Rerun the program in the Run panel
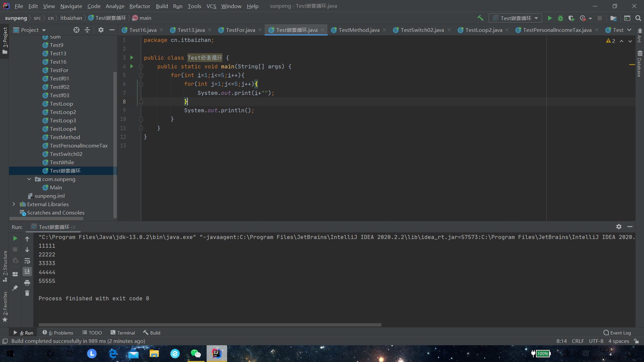 tap(15, 238)
